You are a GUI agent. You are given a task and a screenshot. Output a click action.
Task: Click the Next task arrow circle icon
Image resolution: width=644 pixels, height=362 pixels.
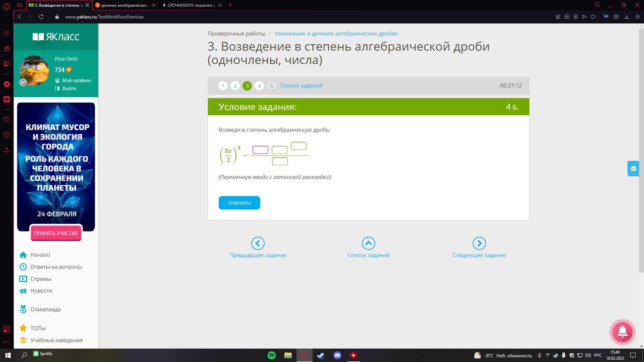pos(479,243)
